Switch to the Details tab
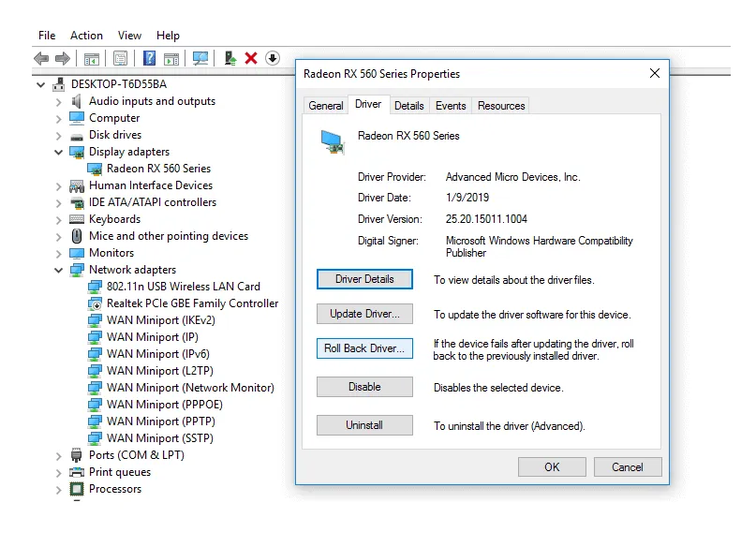The image size is (756, 547). pyautogui.click(x=408, y=106)
